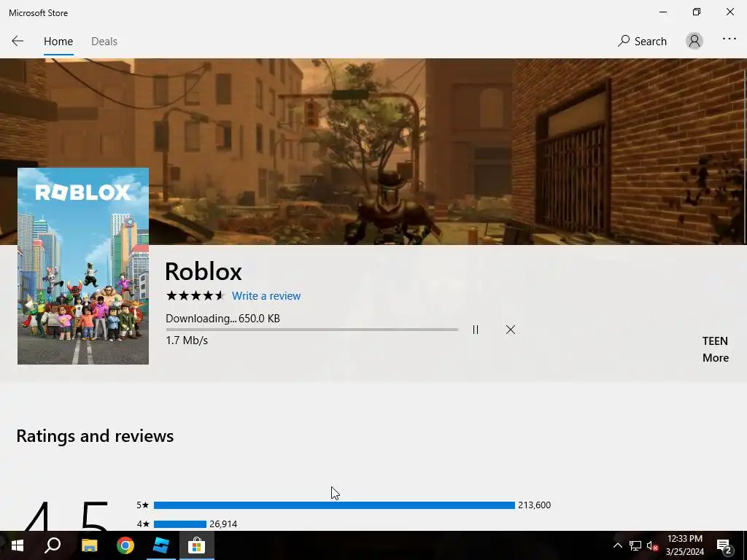Restore down the Microsoft Store window
The height and width of the screenshot is (560, 747).
(697, 12)
